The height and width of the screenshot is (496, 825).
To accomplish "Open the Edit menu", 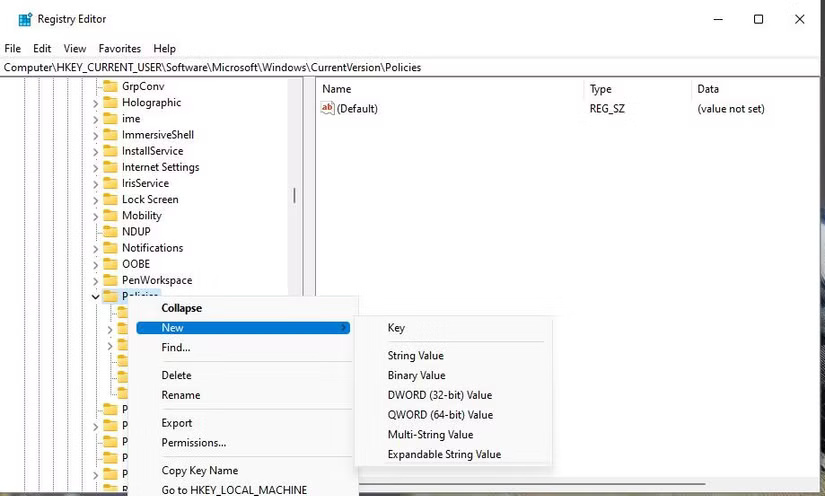I will coord(42,48).
